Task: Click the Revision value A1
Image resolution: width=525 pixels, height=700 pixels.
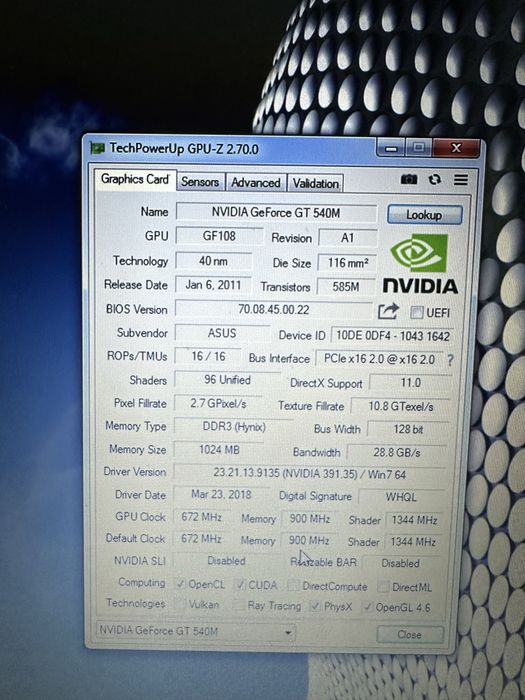Action: pos(347,238)
